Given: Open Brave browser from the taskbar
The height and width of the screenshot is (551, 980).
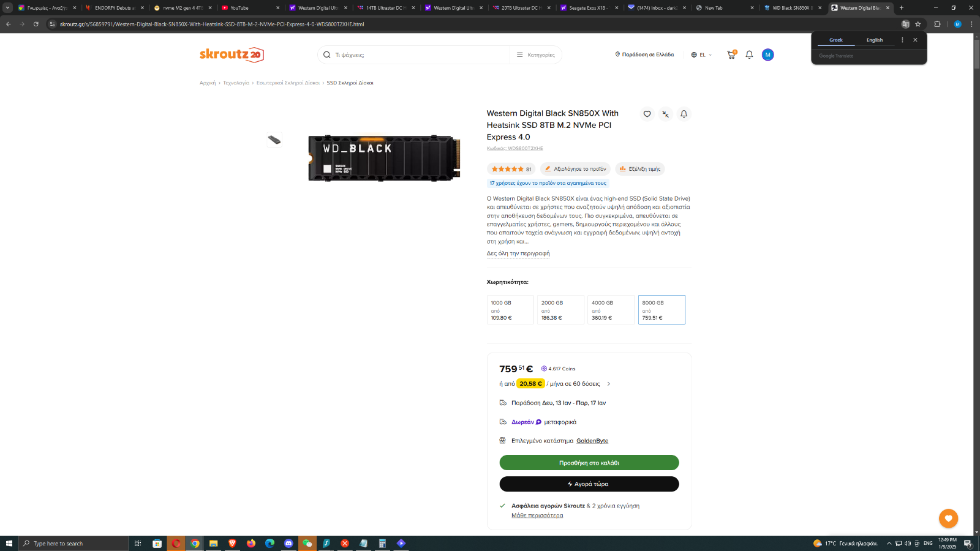Looking at the screenshot, I should pos(232,543).
